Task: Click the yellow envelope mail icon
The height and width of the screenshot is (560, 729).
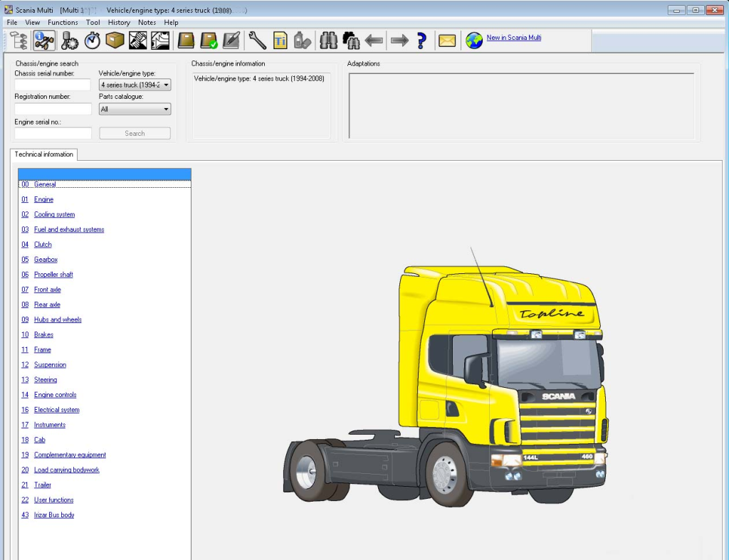Action: click(x=446, y=41)
